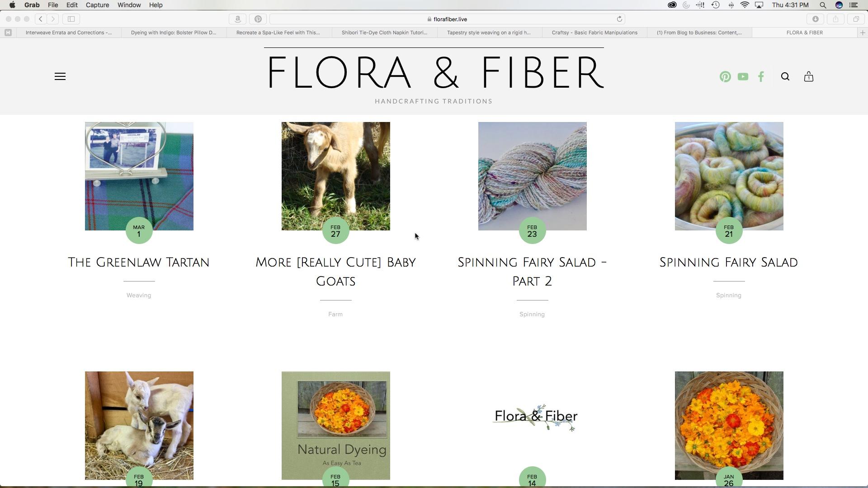Click the baby goat post thumbnail
The width and height of the screenshot is (868, 488).
[335, 176]
